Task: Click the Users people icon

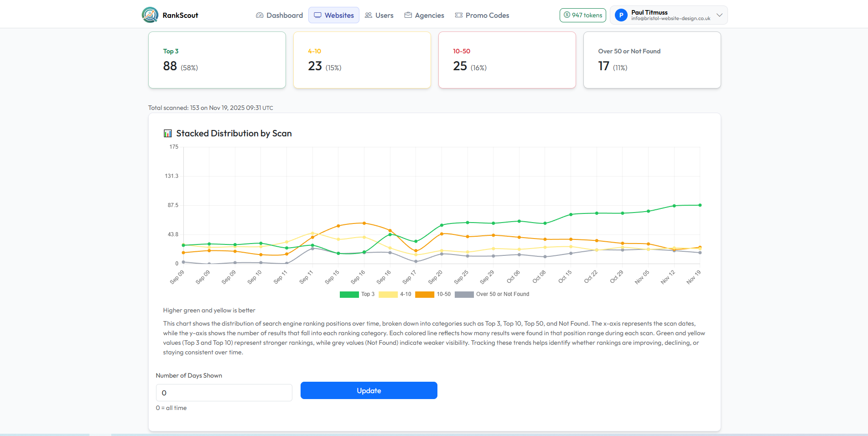Action: [369, 15]
